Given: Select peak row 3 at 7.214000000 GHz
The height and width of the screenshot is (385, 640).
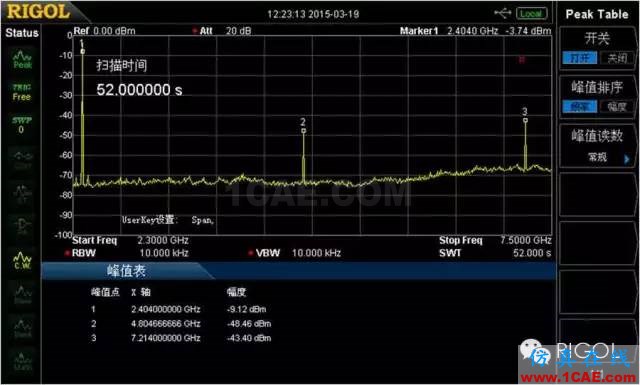Looking at the screenshot, I should [x=181, y=338].
